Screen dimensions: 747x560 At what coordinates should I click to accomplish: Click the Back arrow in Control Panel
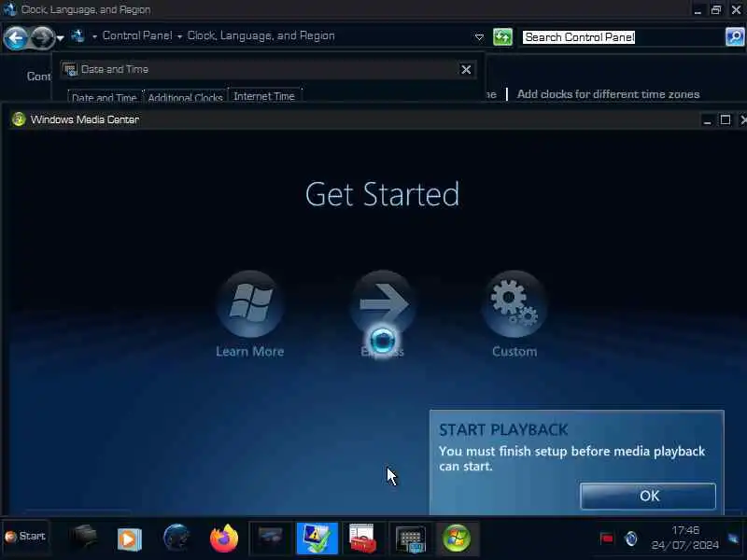click(16, 37)
